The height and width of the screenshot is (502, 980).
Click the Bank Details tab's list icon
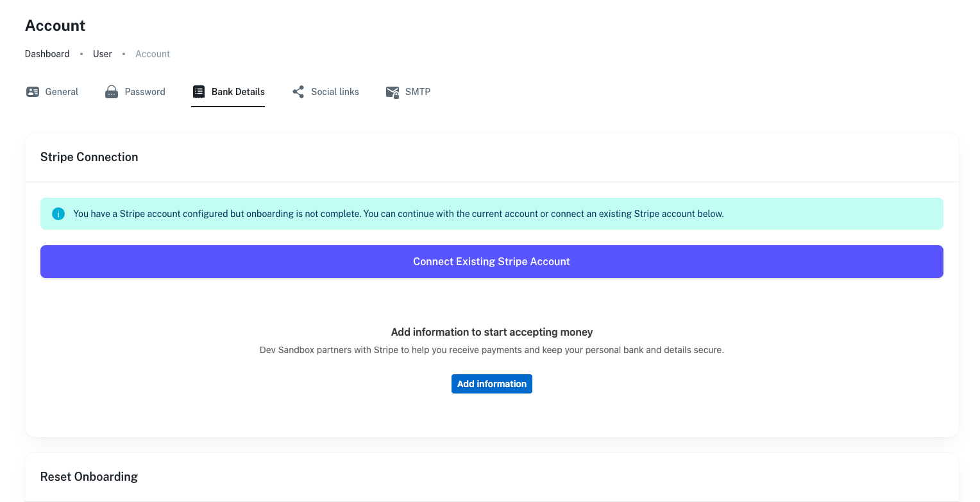[x=199, y=92]
